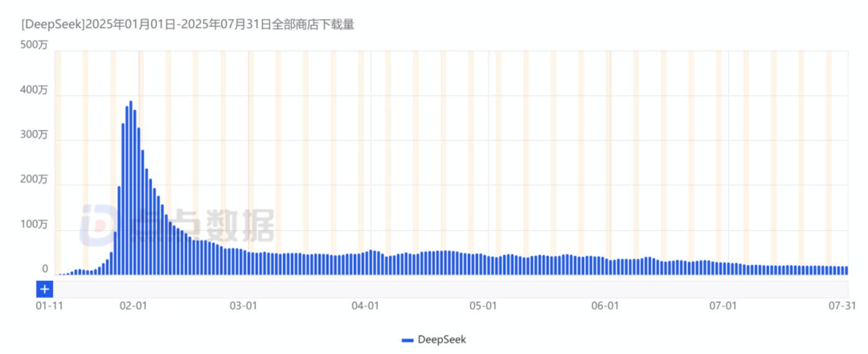Click the 100万 y-axis label
The width and height of the screenshot is (868, 354).
(x=35, y=224)
